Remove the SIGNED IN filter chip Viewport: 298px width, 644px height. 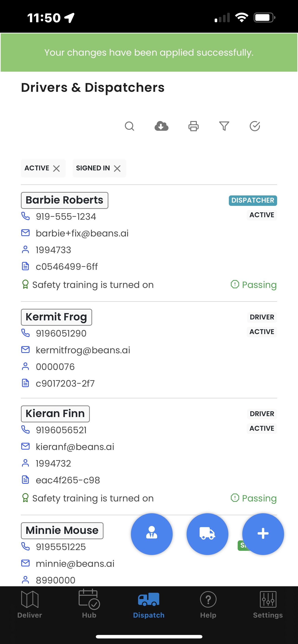(117, 169)
